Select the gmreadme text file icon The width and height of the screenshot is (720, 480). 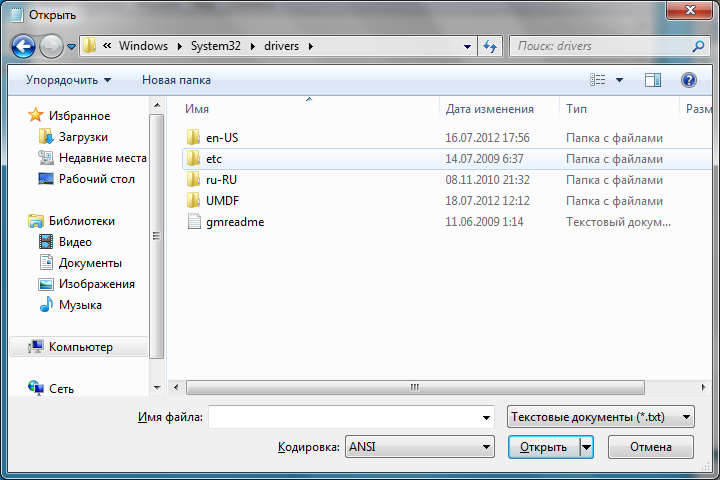click(195, 222)
